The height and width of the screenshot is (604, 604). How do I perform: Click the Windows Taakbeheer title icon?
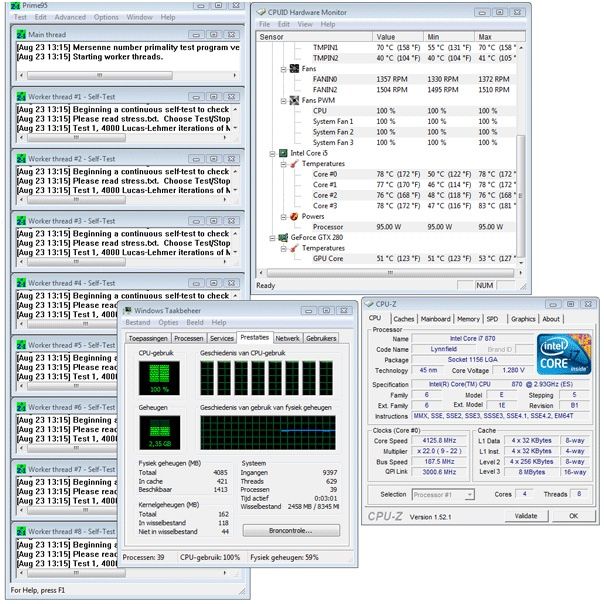(128, 310)
